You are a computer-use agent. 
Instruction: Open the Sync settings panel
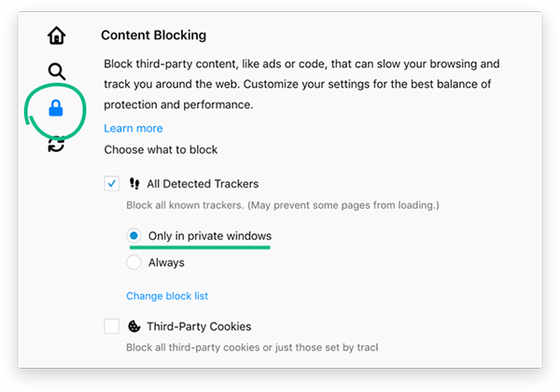[57, 144]
